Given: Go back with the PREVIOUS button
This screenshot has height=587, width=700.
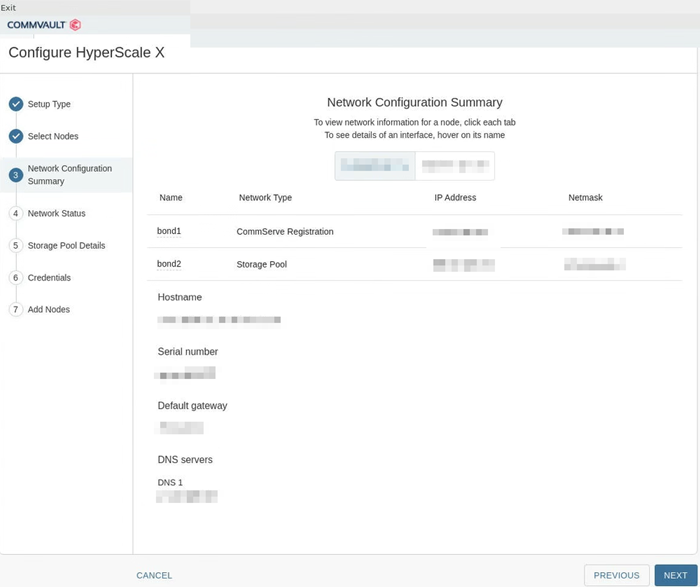Looking at the screenshot, I should click(616, 575).
